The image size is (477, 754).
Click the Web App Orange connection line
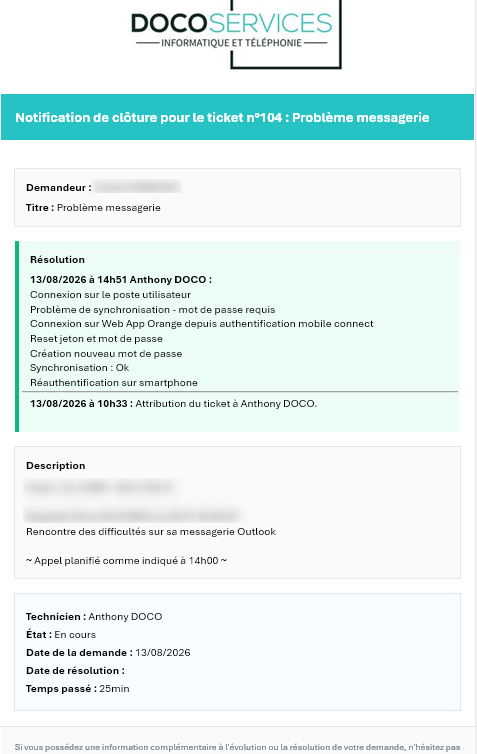point(201,324)
